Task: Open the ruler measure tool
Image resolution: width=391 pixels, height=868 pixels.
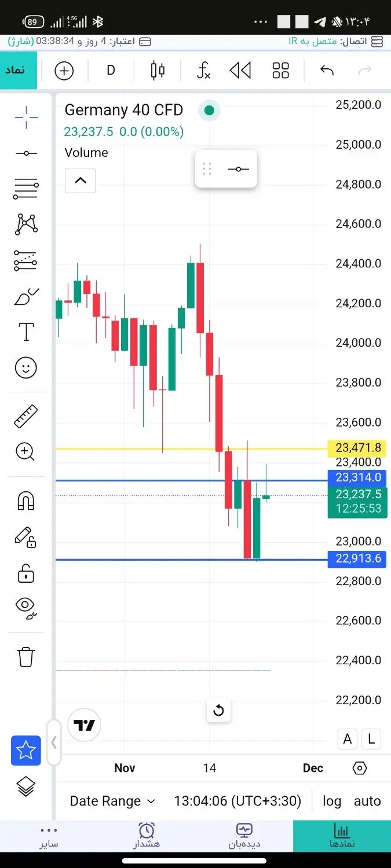Action: [26, 417]
